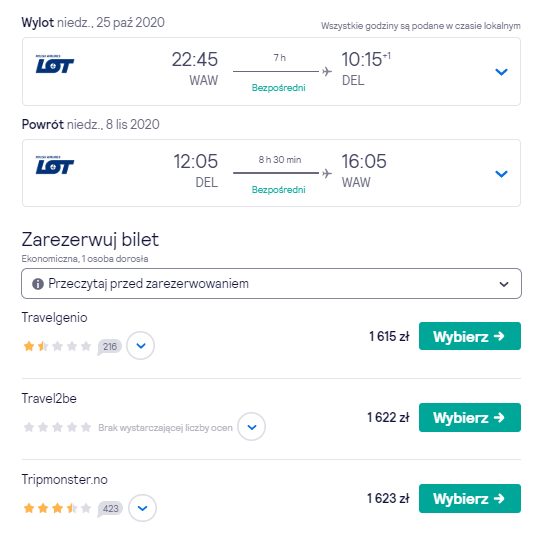Select Wybierz for Travelgenio at 1 615 zł
The height and width of the screenshot is (535, 538).
pyautogui.click(x=470, y=336)
